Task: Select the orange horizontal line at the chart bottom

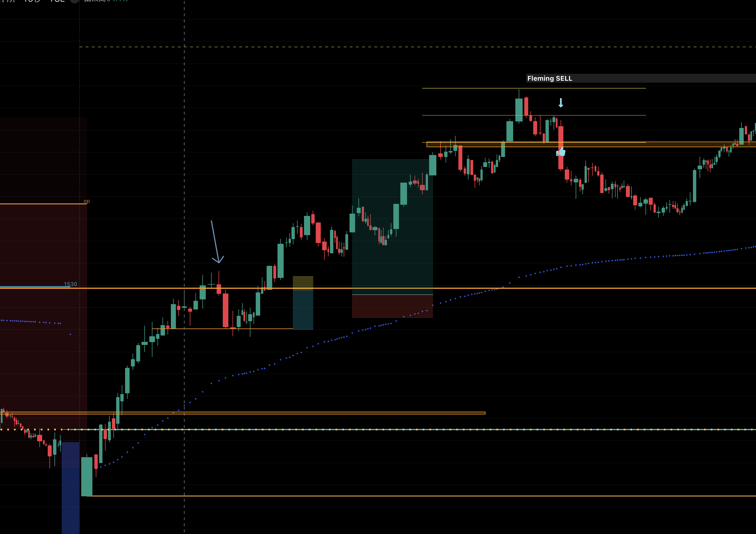Action: coord(422,496)
